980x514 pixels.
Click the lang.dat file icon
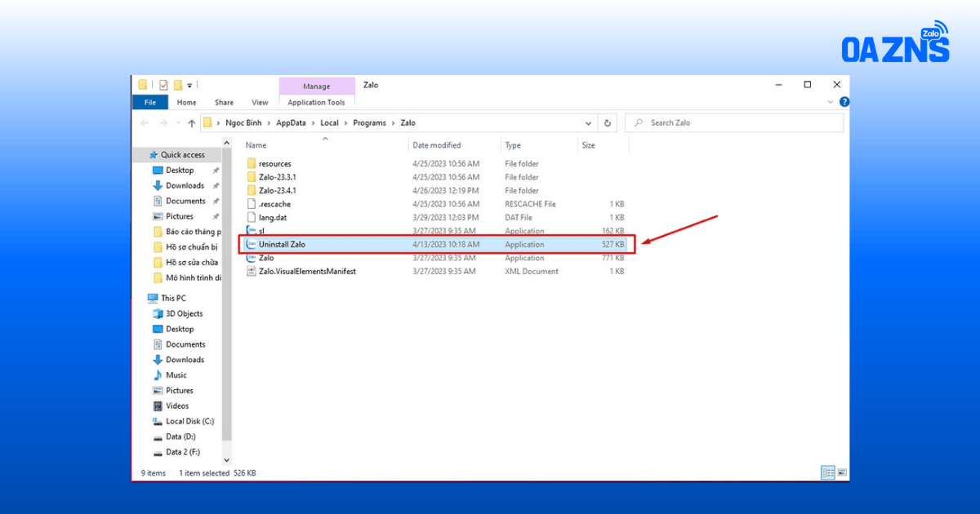pos(252,218)
